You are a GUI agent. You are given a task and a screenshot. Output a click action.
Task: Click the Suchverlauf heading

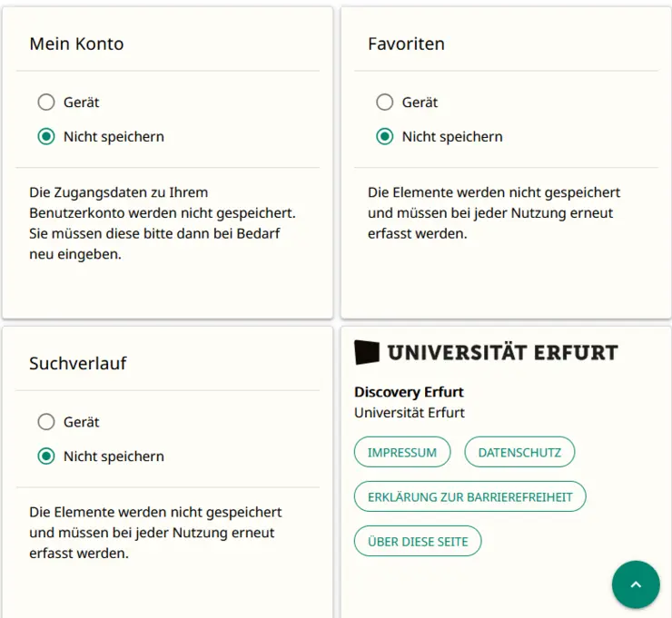pyautogui.click(x=77, y=363)
